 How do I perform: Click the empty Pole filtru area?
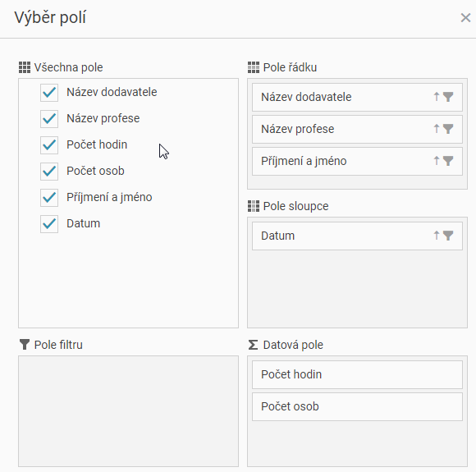(x=128, y=411)
